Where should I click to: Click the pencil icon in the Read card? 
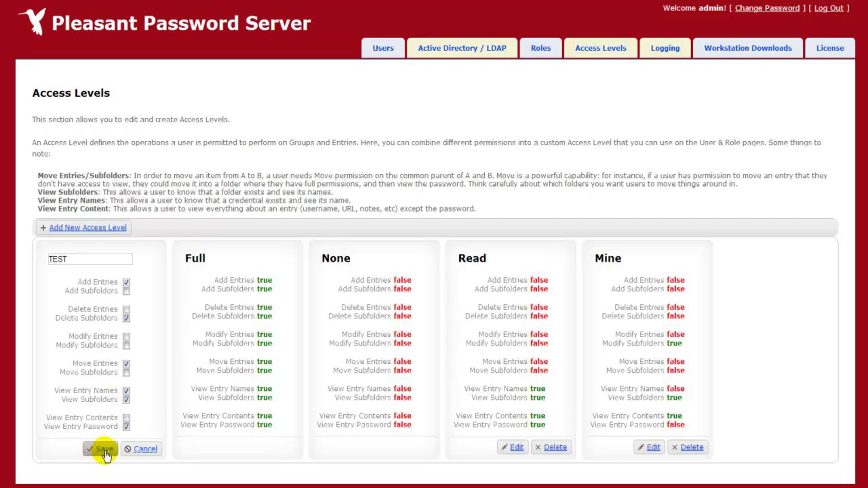(x=505, y=447)
